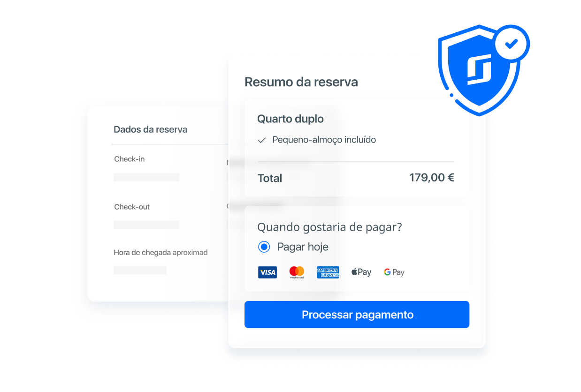
Task: Click the Quando gostaria de pagar question
Action: 329,227
